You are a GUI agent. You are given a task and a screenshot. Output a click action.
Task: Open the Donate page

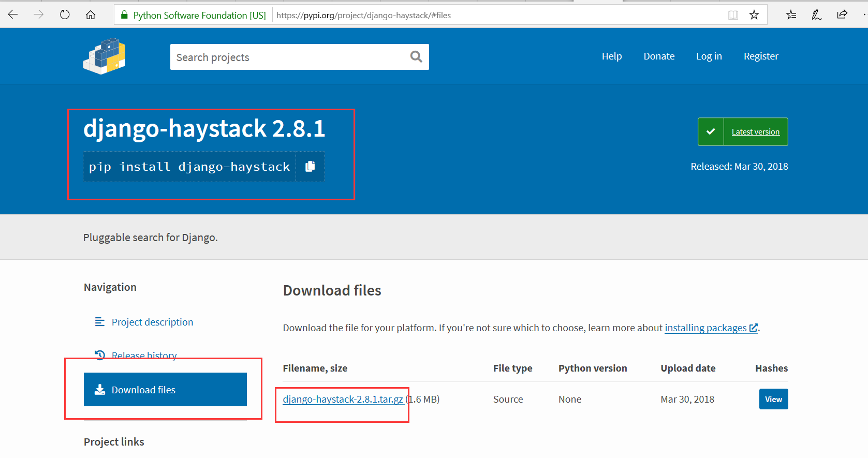(x=659, y=56)
